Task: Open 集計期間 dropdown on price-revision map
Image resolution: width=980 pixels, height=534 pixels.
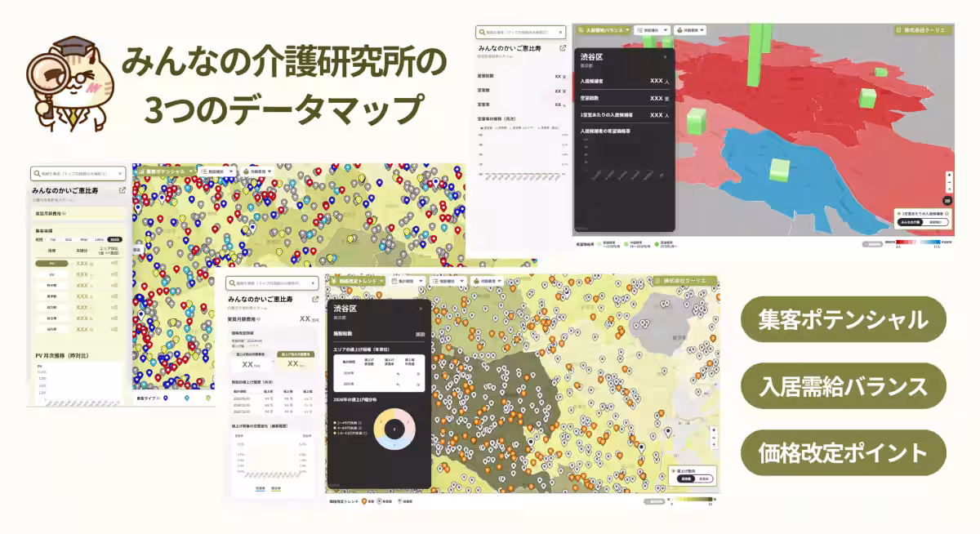Action: click(408, 281)
